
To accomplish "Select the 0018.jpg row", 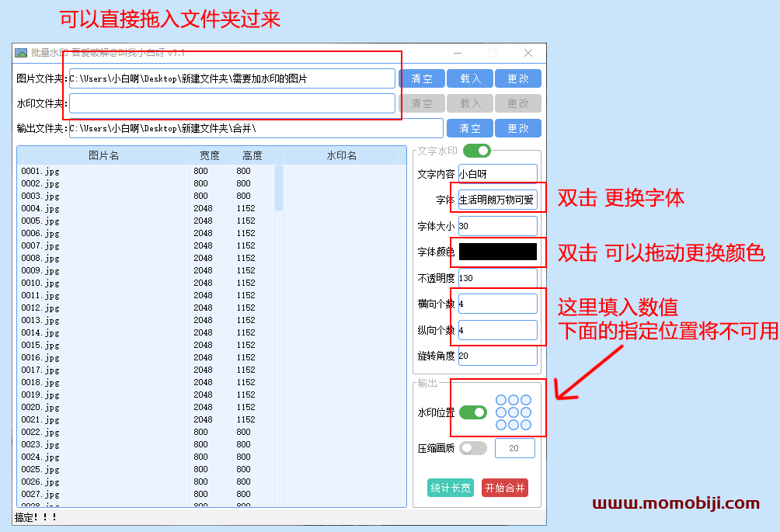I will [x=146, y=382].
